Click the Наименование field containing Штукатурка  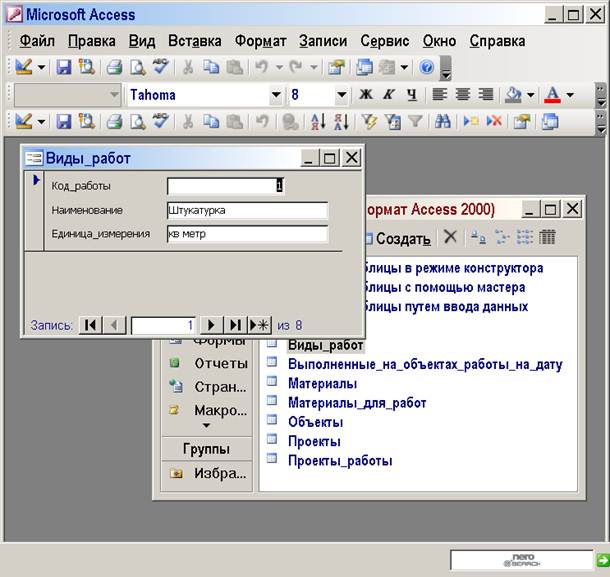[248, 210]
